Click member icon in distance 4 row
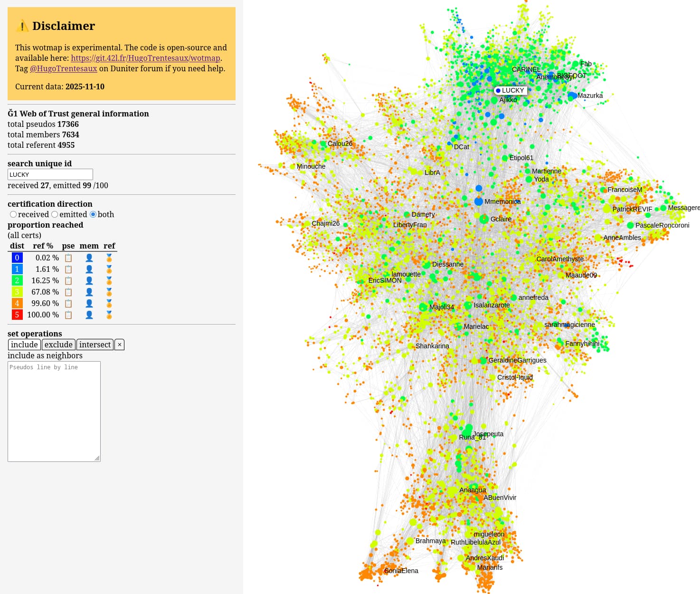Viewport: 700px width, 594px height. pyautogui.click(x=89, y=304)
